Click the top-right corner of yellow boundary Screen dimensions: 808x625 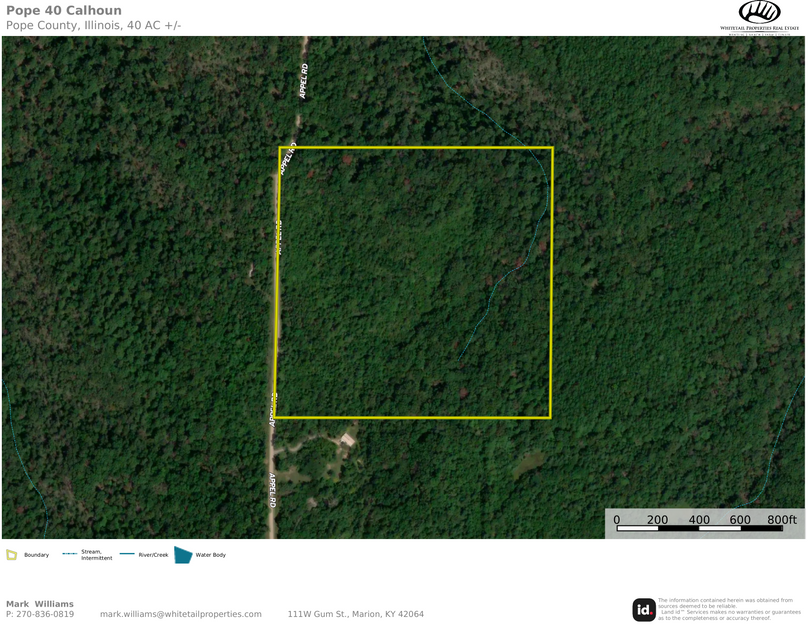tap(552, 148)
